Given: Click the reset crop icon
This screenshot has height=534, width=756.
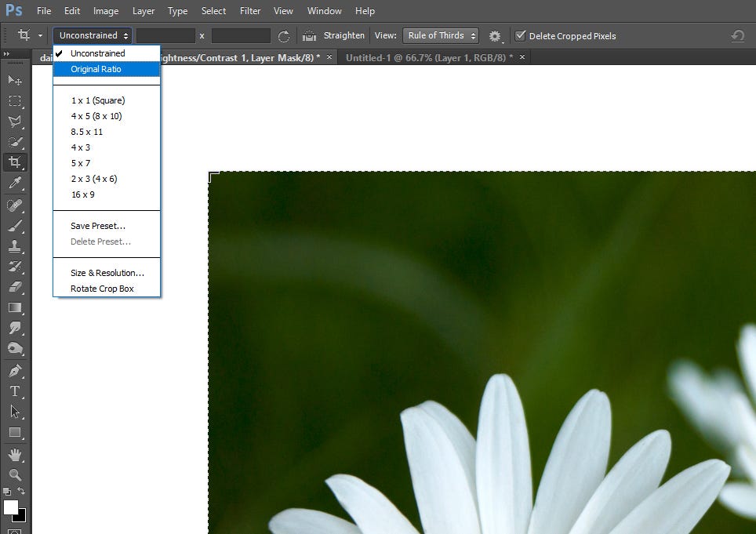Looking at the screenshot, I should 737,35.
